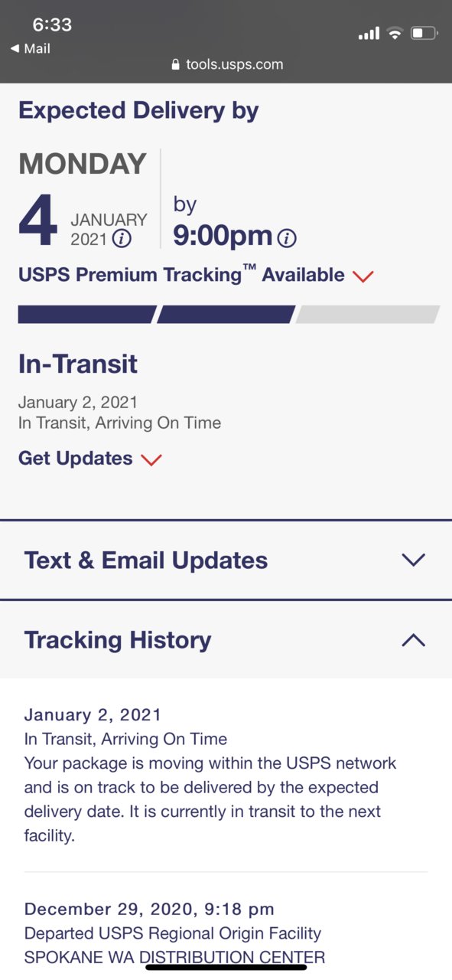Viewport: 452px width, 980px height.
Task: Tap the Wi-Fi status icon
Action: pyautogui.click(x=395, y=33)
